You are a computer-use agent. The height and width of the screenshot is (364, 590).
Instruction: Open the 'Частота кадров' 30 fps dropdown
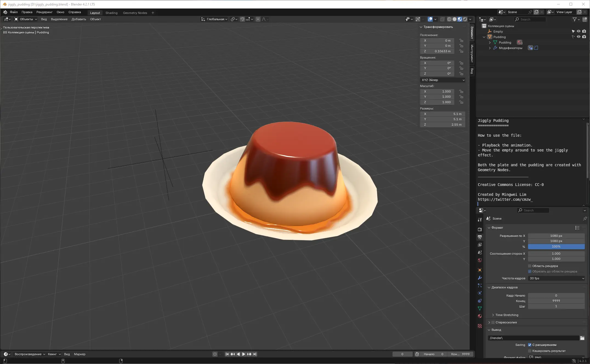[x=557, y=278]
